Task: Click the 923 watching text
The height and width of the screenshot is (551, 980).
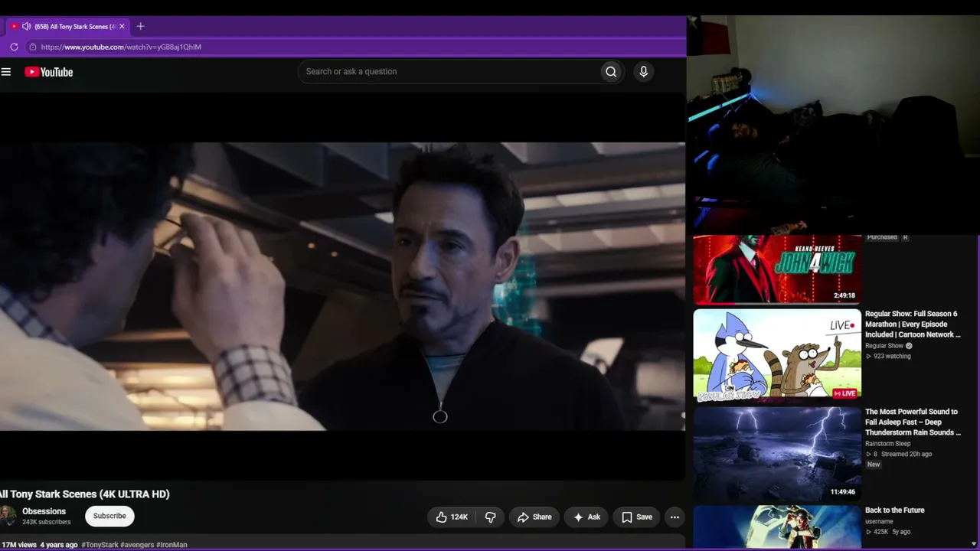Action: click(x=892, y=357)
